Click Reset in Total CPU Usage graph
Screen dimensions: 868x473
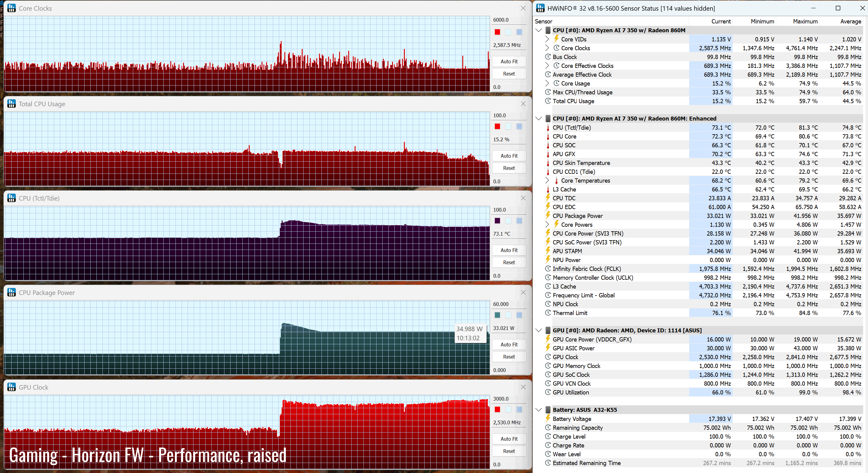[x=509, y=168]
